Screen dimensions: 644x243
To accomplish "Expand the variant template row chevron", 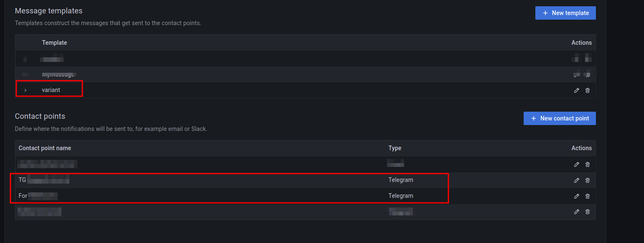I will click(x=25, y=90).
